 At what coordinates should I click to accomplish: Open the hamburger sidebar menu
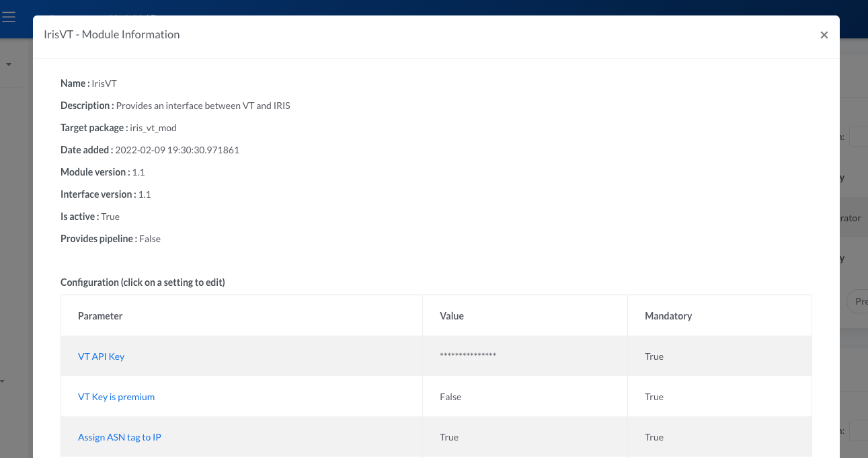9,17
